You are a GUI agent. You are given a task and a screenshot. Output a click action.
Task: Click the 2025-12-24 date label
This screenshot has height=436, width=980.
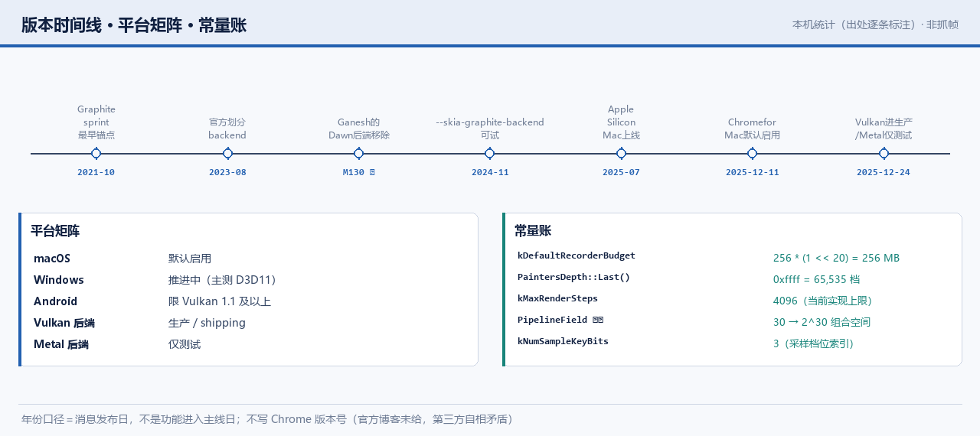click(x=884, y=172)
